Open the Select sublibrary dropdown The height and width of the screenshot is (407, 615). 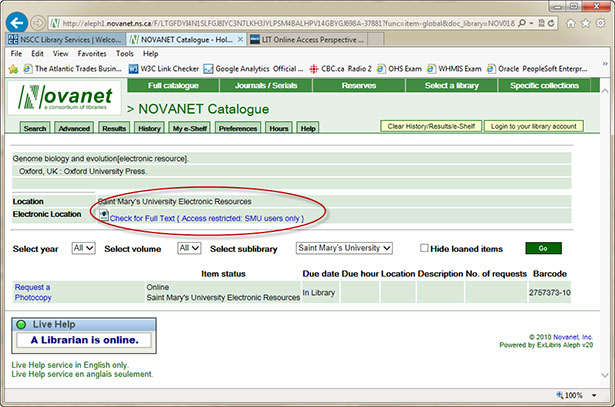344,248
